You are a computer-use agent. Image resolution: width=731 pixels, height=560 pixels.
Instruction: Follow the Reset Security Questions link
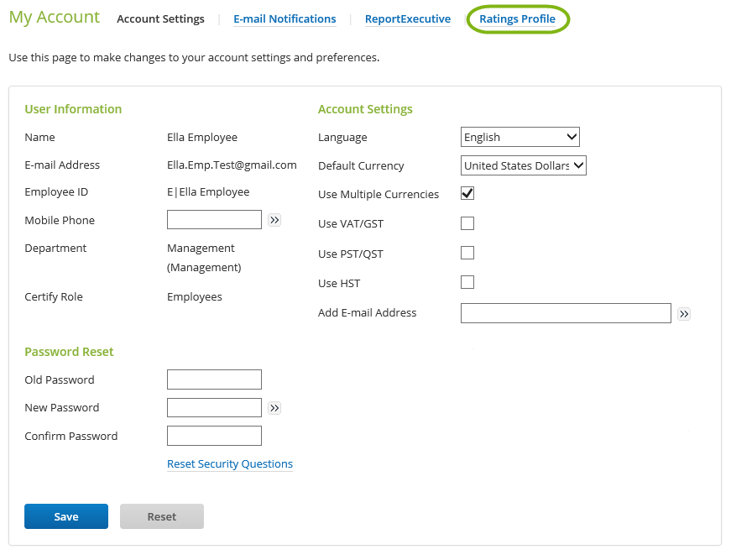coord(230,464)
